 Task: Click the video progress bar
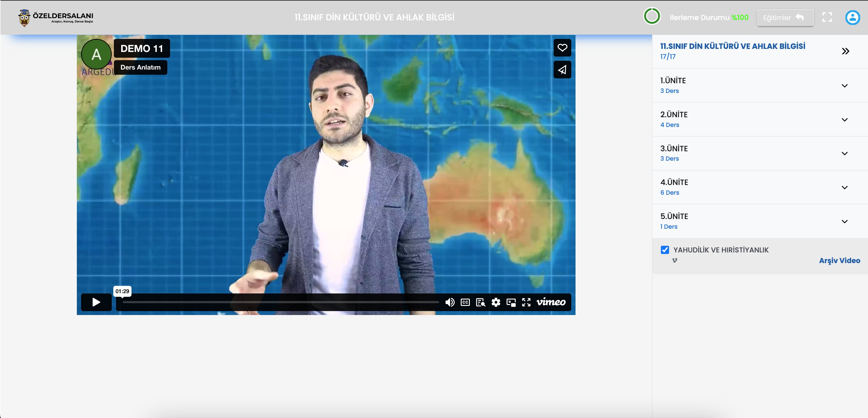(x=280, y=302)
